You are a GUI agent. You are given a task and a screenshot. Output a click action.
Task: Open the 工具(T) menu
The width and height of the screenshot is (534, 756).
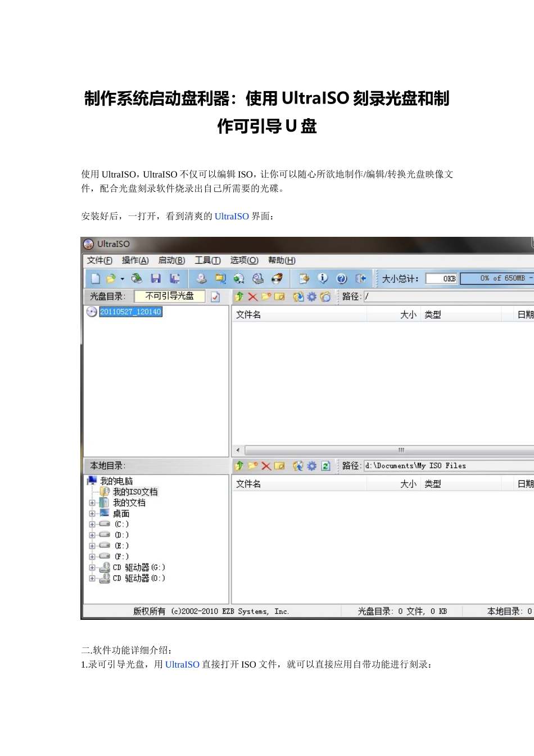point(207,260)
